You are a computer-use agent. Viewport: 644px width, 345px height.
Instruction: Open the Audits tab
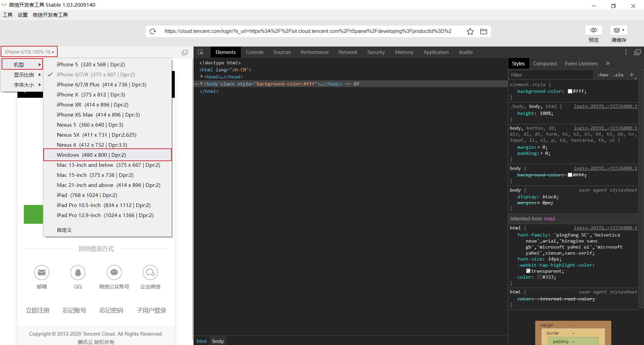(x=466, y=52)
